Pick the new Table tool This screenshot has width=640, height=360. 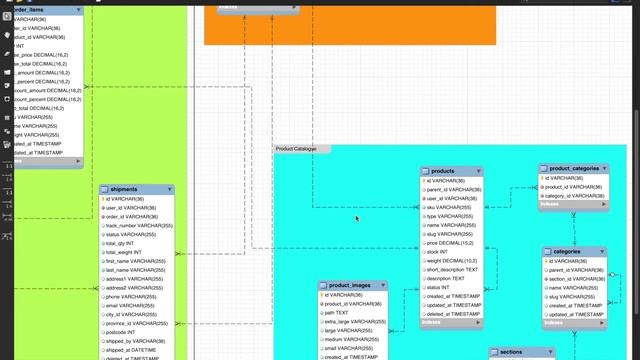click(x=7, y=118)
